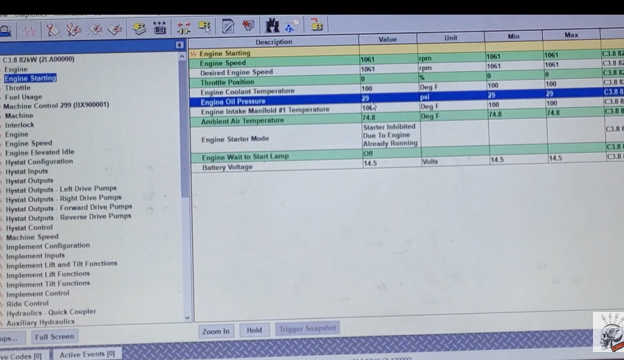Select Throttle in the group list
Image resolution: width=624 pixels, height=360 pixels.
pyautogui.click(x=18, y=88)
